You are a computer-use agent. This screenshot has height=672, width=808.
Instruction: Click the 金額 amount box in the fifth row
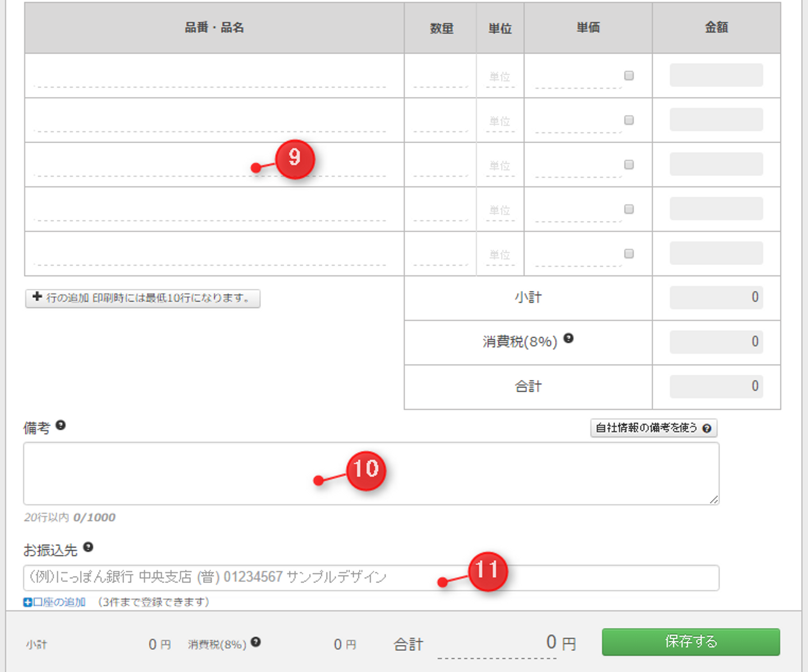pyautogui.click(x=717, y=253)
